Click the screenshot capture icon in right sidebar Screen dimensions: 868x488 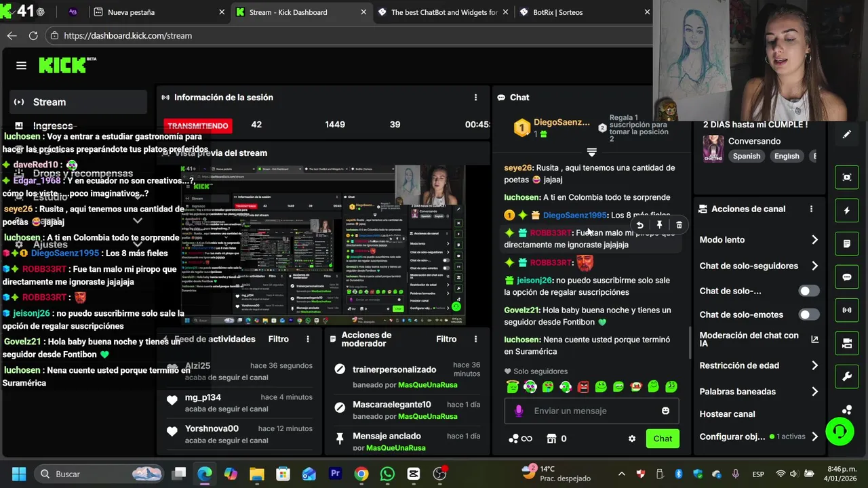point(847,178)
